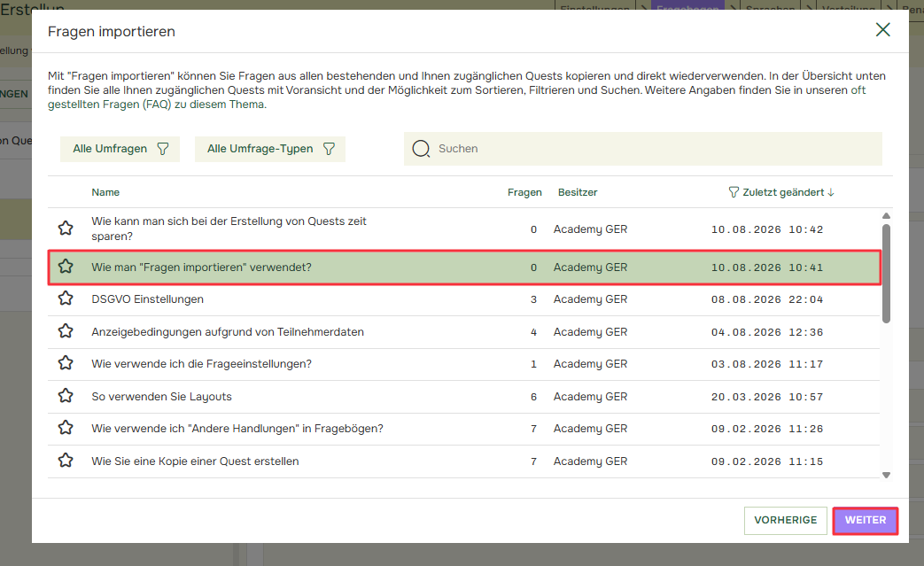
Task: Click 'Academy GER' in the DSGVO Einstellungen row
Action: pos(590,299)
